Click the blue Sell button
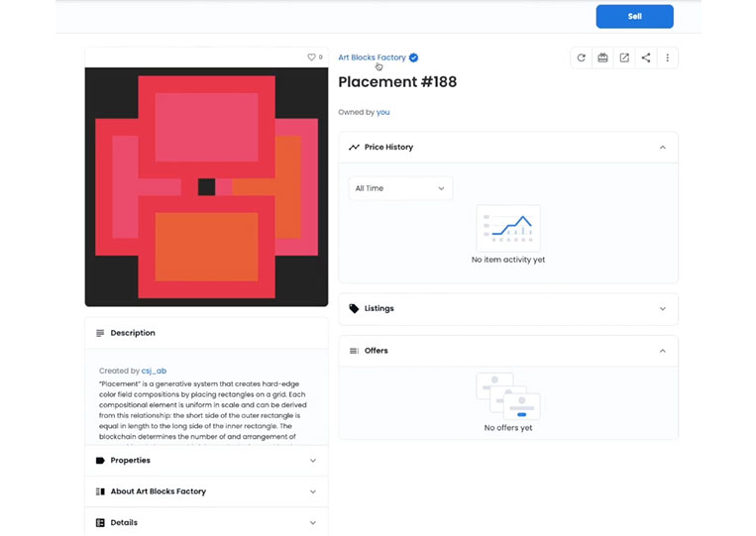The image size is (756, 536). [x=634, y=17]
